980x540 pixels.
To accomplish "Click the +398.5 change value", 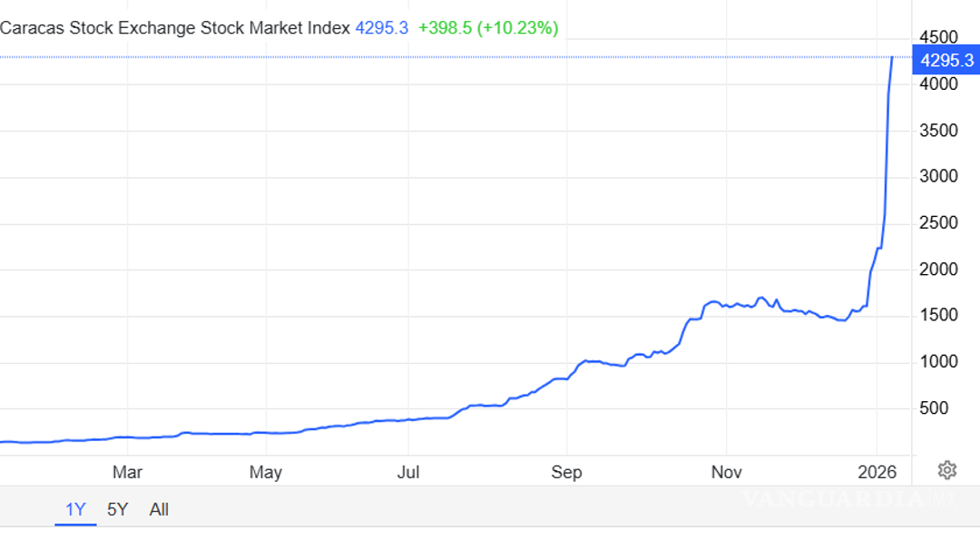I will tap(446, 28).
